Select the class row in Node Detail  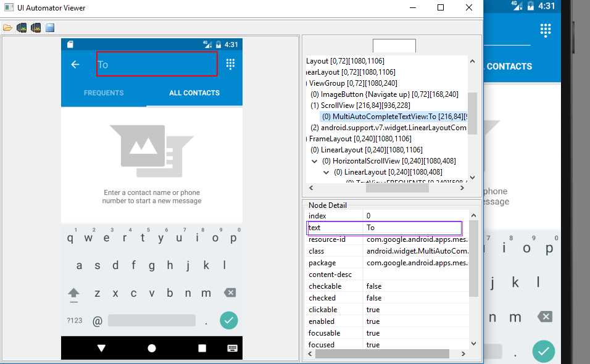[387, 251]
